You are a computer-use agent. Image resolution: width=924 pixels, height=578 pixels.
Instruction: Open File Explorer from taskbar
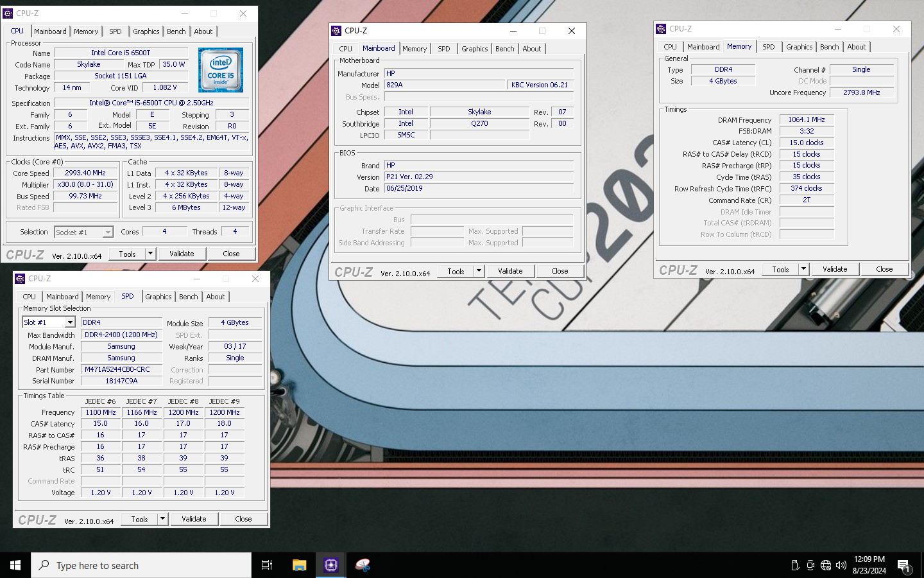tap(299, 565)
